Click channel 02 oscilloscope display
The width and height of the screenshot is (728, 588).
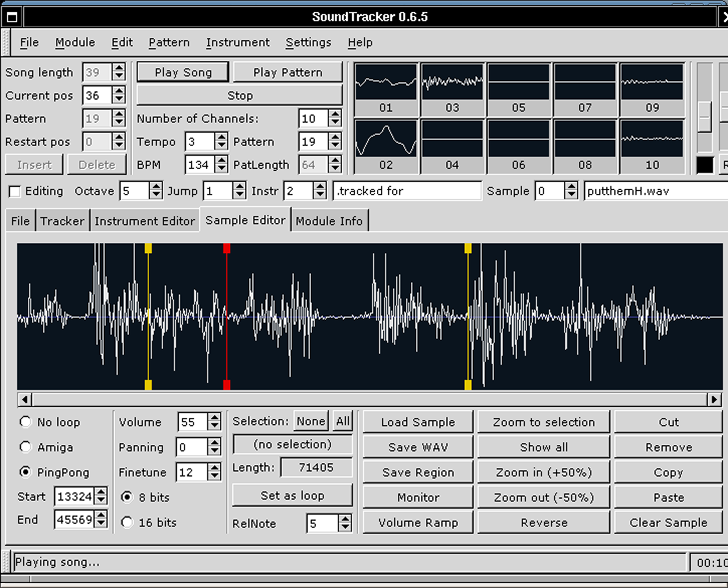coord(385,139)
